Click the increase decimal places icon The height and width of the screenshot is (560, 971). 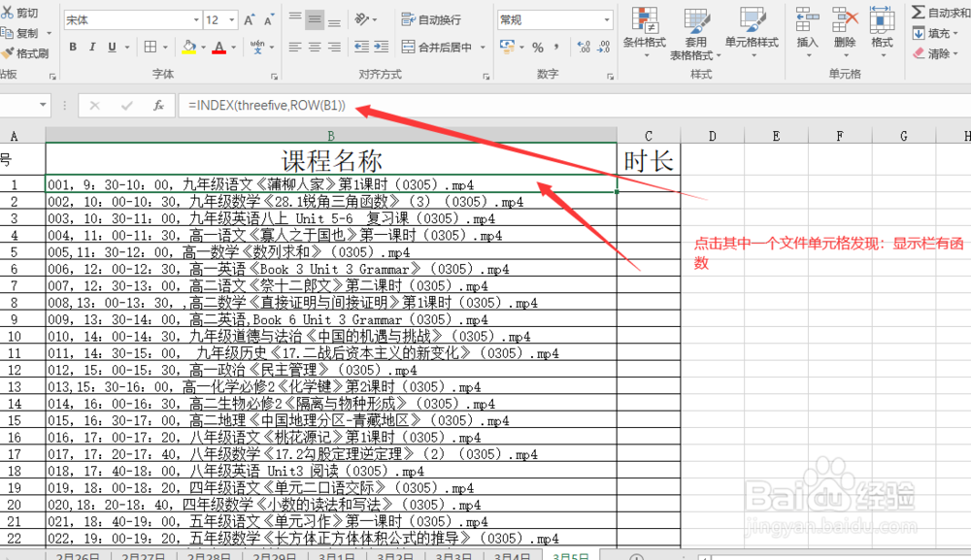tap(584, 47)
